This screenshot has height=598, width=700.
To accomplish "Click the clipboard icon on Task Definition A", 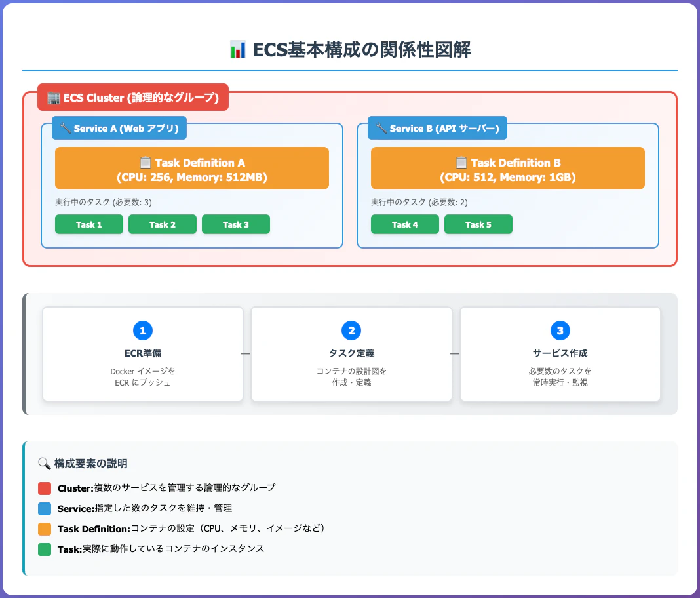I will 145,163.
